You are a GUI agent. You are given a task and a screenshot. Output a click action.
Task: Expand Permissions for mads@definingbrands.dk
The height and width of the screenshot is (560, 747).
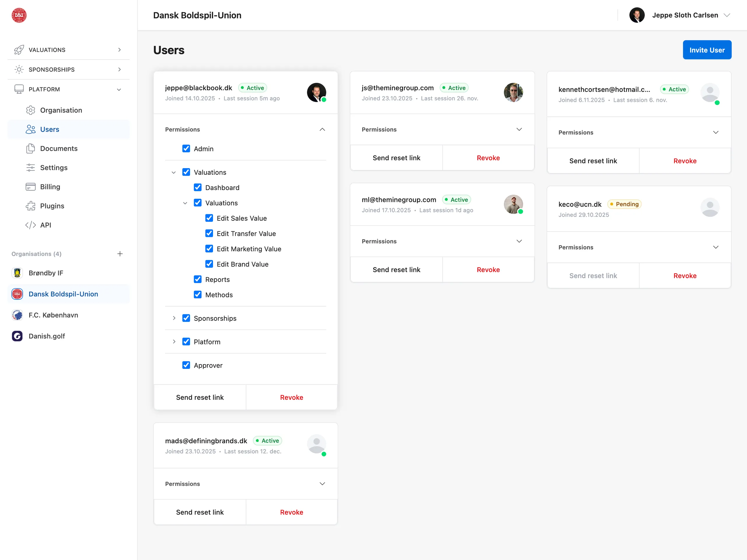[322, 484]
